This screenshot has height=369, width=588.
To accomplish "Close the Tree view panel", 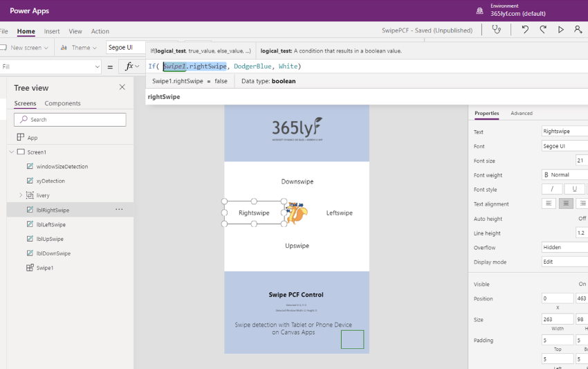I will (122, 87).
